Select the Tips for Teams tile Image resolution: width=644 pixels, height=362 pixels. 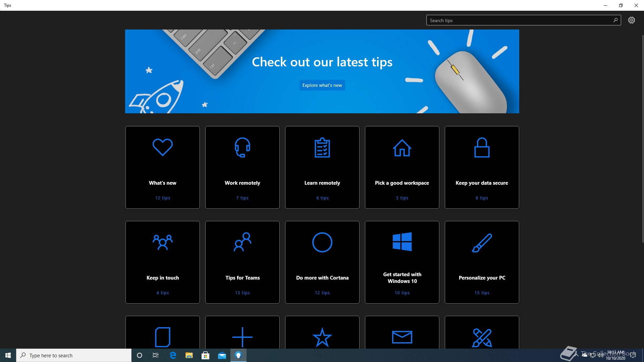point(242,262)
